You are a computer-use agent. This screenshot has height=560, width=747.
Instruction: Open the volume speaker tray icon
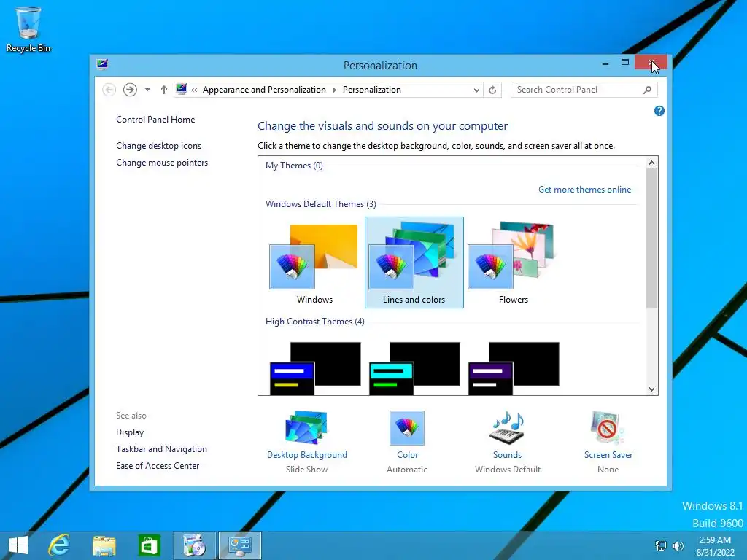pos(678,546)
